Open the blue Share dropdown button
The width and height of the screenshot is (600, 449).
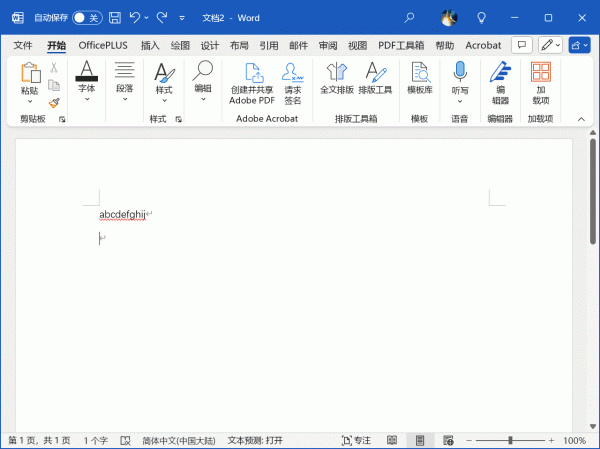(x=579, y=45)
